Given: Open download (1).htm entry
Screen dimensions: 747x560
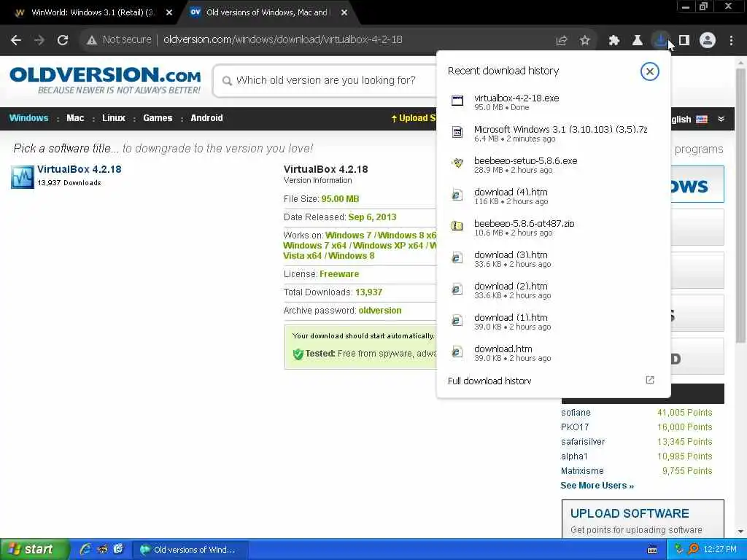Looking at the screenshot, I should [554, 322].
